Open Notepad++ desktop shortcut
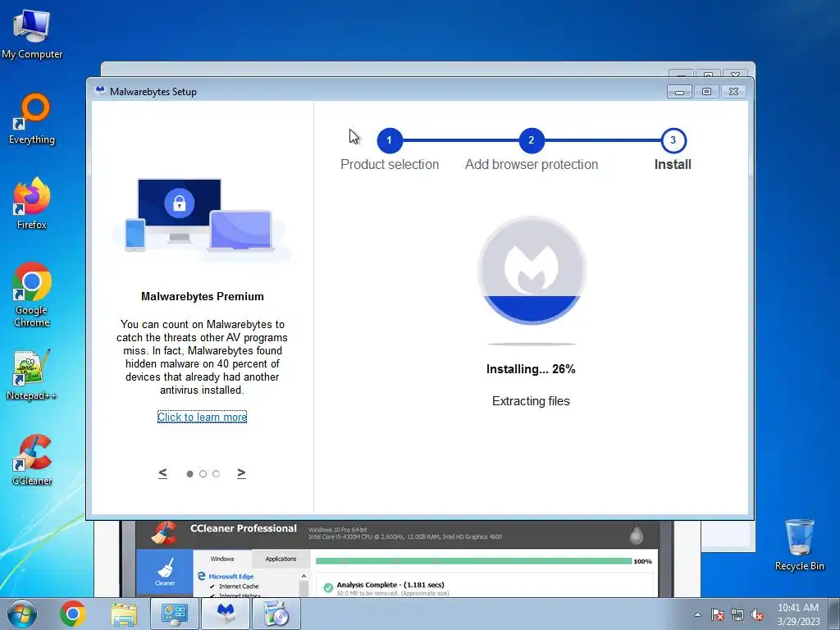Image resolution: width=840 pixels, height=630 pixels. 32,374
